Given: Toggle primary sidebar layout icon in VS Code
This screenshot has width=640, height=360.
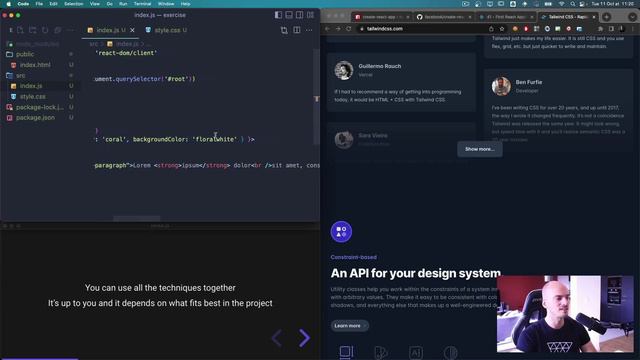Looking at the screenshot, I should pos(278,15).
